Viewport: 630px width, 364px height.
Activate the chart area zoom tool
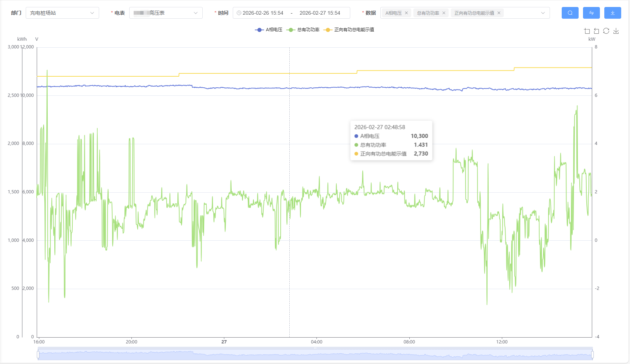click(x=587, y=31)
